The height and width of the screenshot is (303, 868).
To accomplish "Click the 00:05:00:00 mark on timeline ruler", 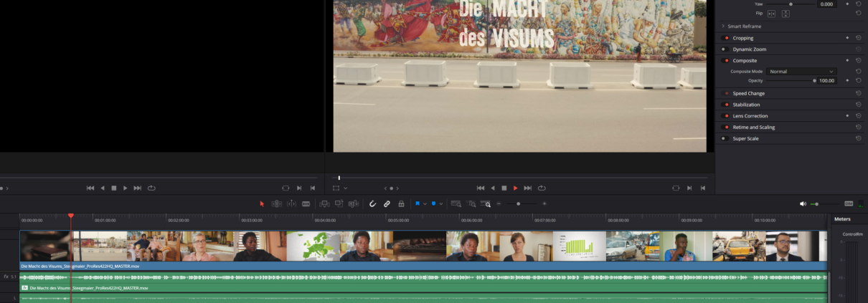I will pos(398,221).
